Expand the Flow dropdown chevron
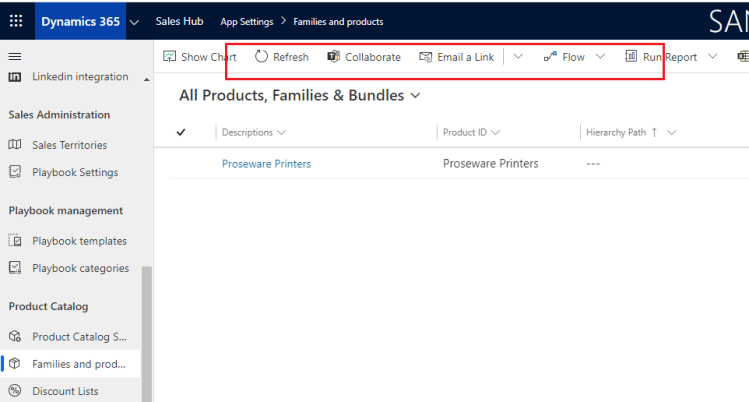749x402 pixels. pos(600,57)
